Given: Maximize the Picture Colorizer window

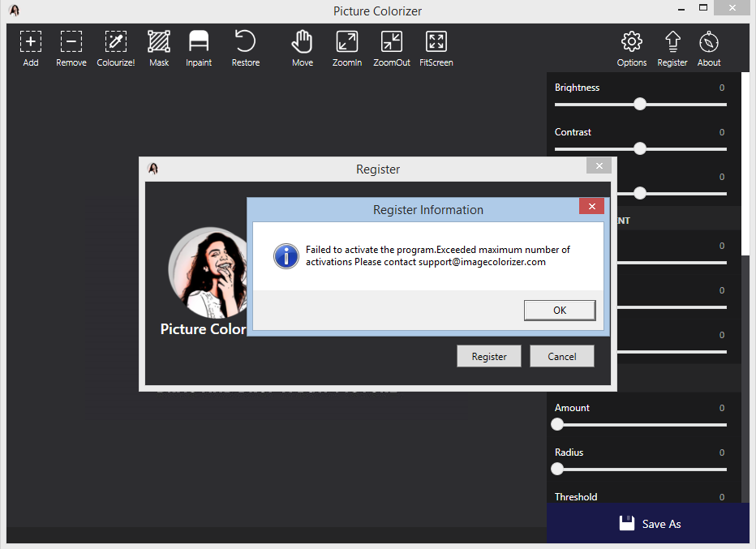Looking at the screenshot, I should [703, 8].
